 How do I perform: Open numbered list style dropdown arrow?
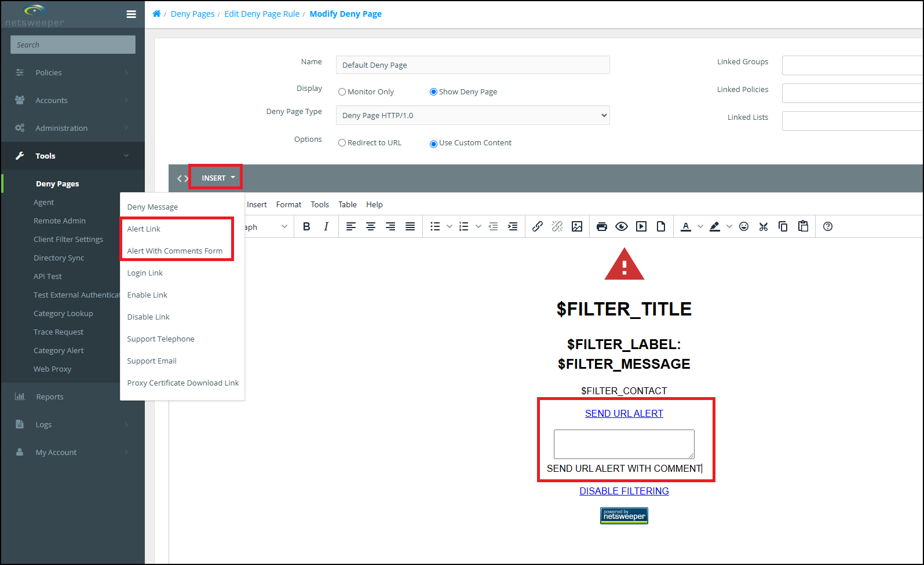(x=479, y=226)
